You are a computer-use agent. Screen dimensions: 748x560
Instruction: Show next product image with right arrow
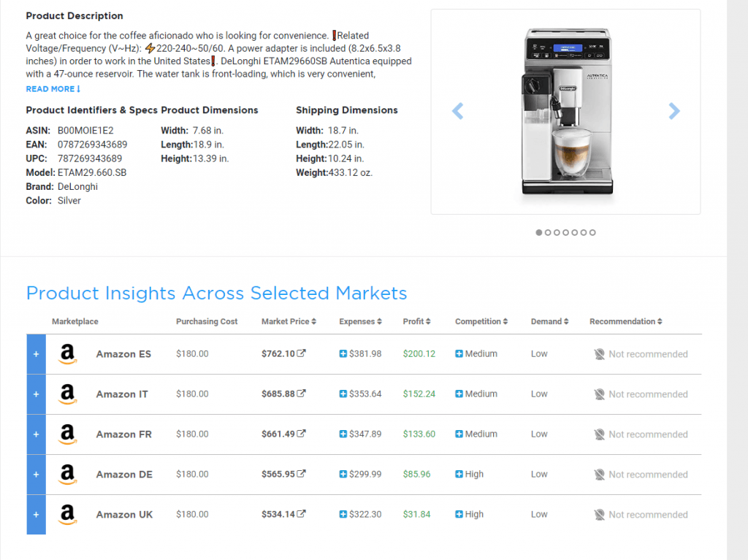click(x=674, y=111)
